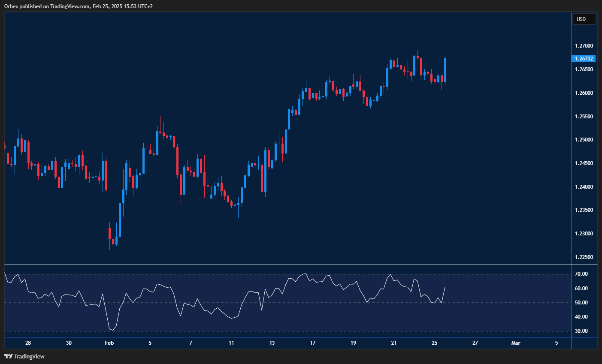Image resolution: width=602 pixels, height=364 pixels.
Task: Click the highlighted 1.26732 price label
Action: click(x=584, y=58)
